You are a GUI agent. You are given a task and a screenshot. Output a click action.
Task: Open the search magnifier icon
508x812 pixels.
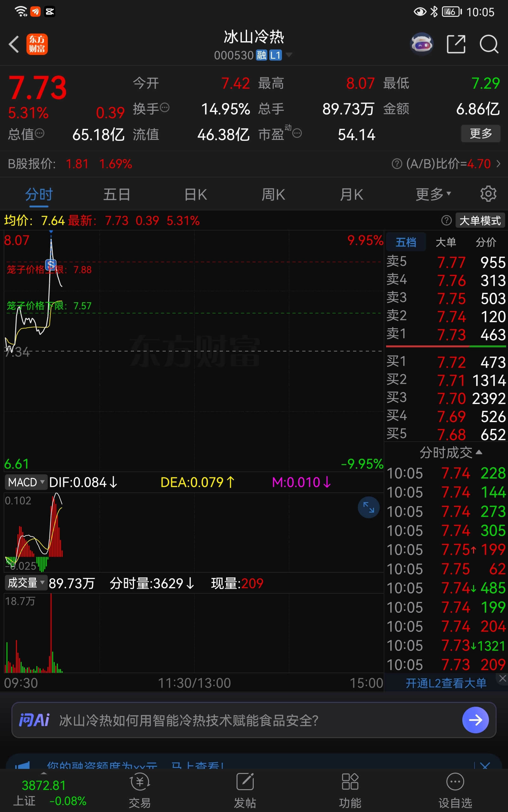[489, 44]
